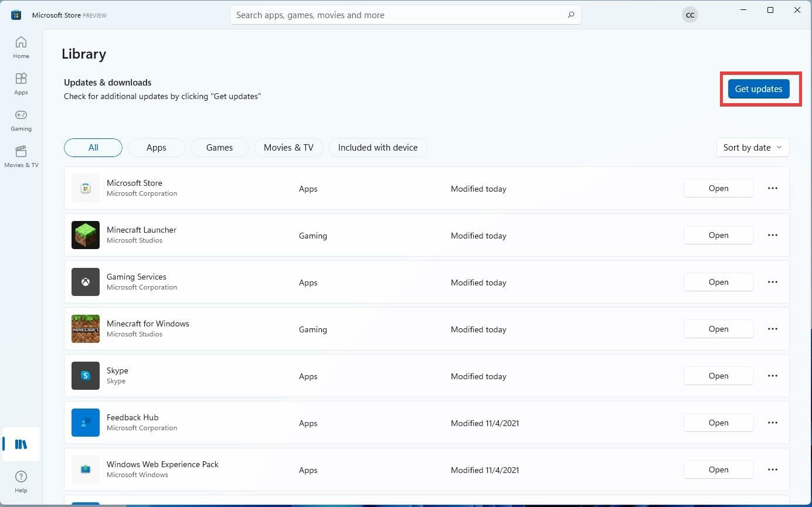This screenshot has height=507, width=812.
Task: Expand the Sort by date dropdown
Action: pos(753,148)
